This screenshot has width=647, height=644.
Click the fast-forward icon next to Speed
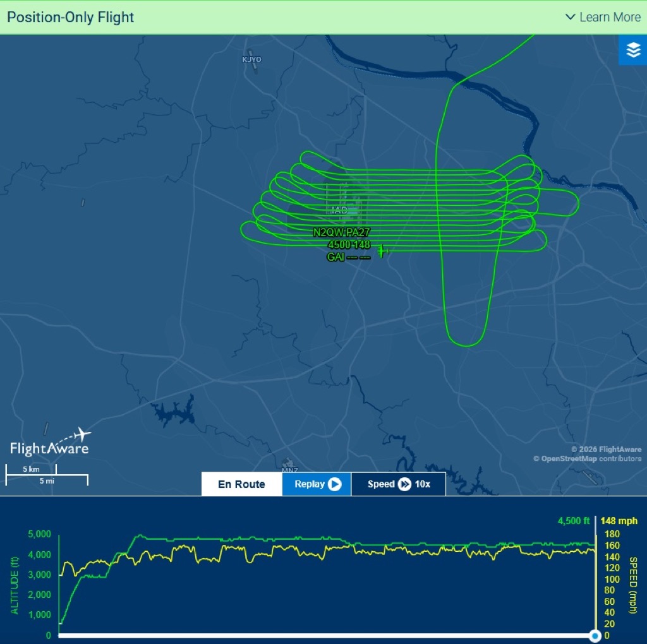tap(404, 484)
